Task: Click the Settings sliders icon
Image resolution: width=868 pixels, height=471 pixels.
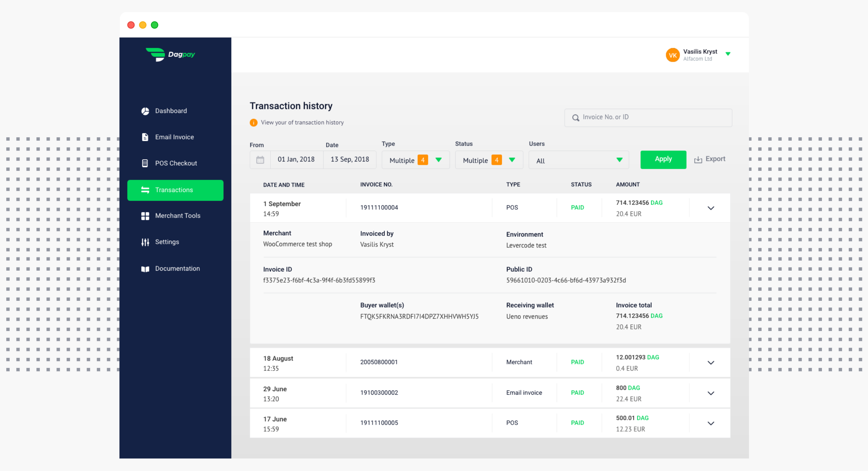Action: pos(145,242)
